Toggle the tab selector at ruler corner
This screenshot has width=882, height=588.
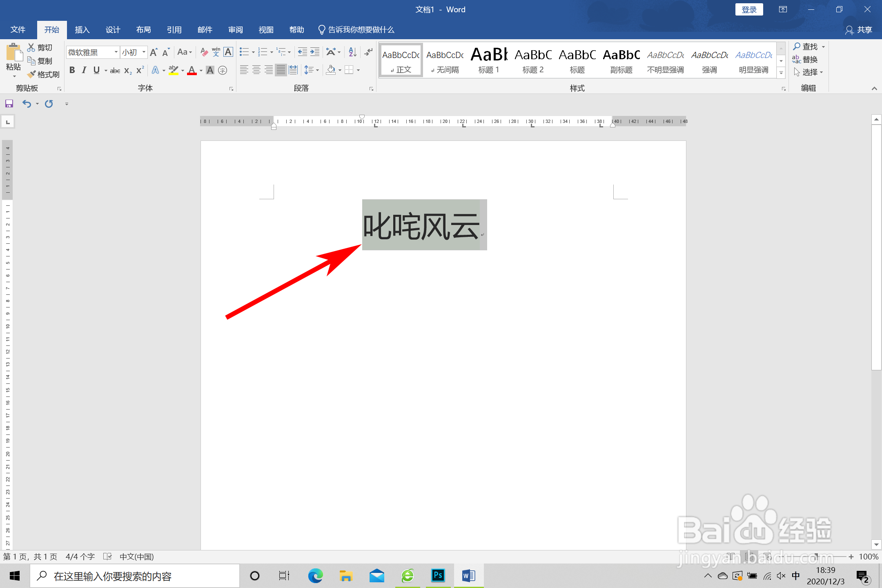pos(8,122)
